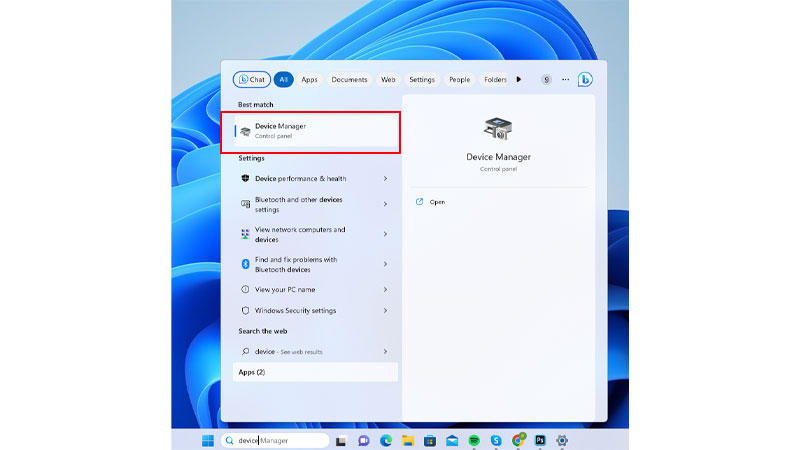Expand the Bluetooth and other devices chevron
The height and width of the screenshot is (450, 800).
point(385,204)
